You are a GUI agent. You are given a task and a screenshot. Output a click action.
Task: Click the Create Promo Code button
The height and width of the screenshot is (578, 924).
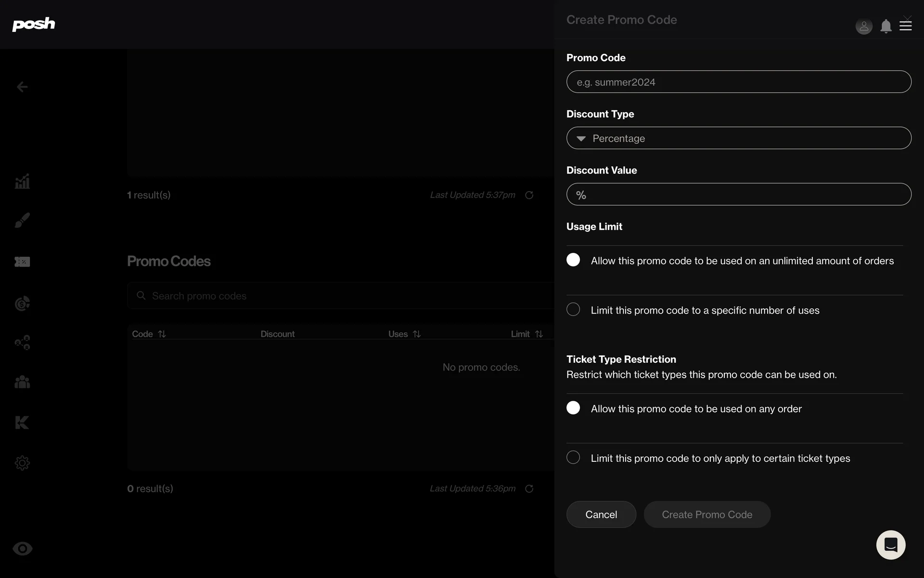(x=706, y=514)
